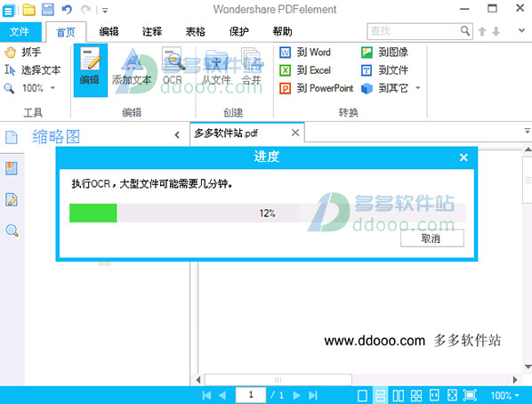Click the horizontal scrollbar thumb

tap(278, 380)
